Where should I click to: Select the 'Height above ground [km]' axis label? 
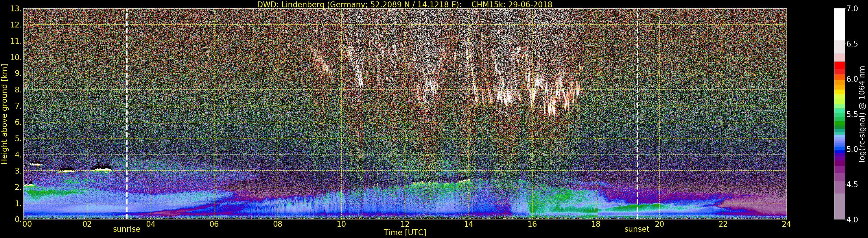click(4, 114)
